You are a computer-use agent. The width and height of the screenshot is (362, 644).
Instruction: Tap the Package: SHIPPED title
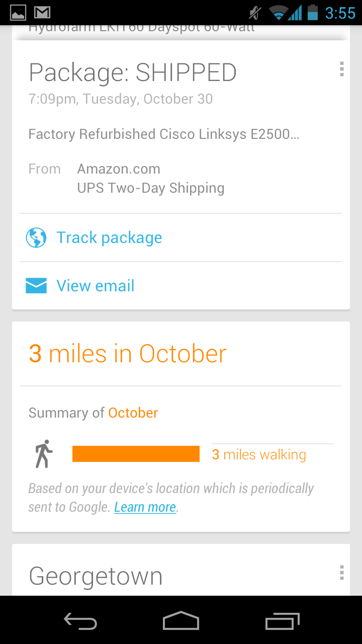click(133, 73)
